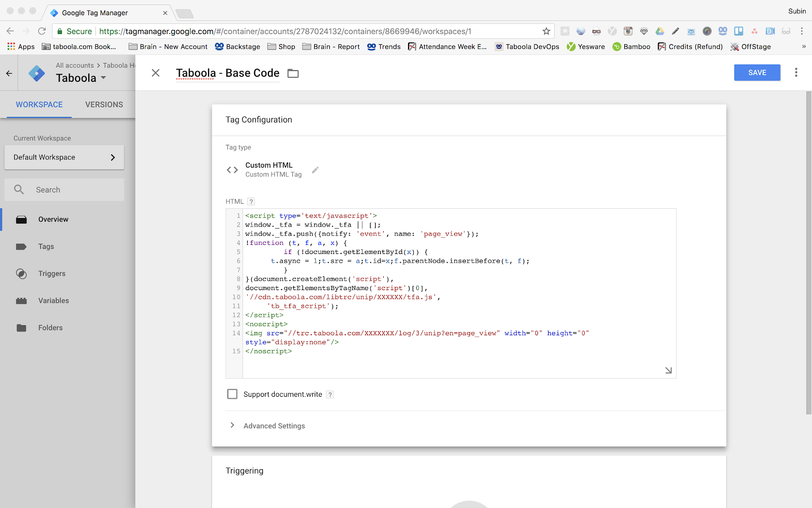Viewport: 812px width, 508px height.
Task: Click the page vertical scrollbar
Action: click(x=808, y=253)
